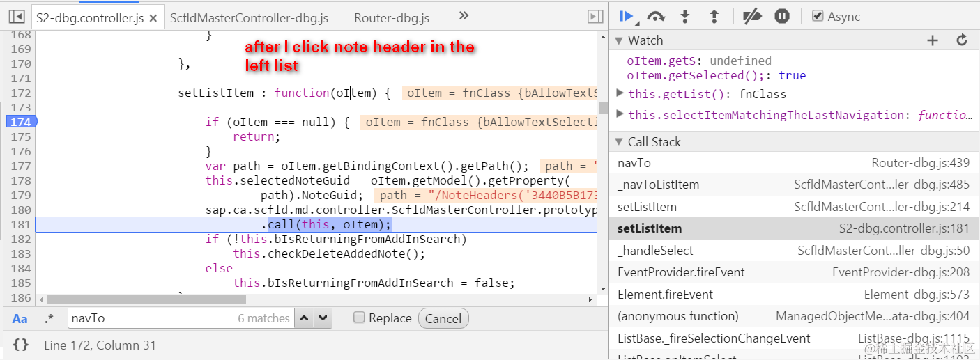Go to next search match
Screen dimensions: 980x360
point(322,318)
